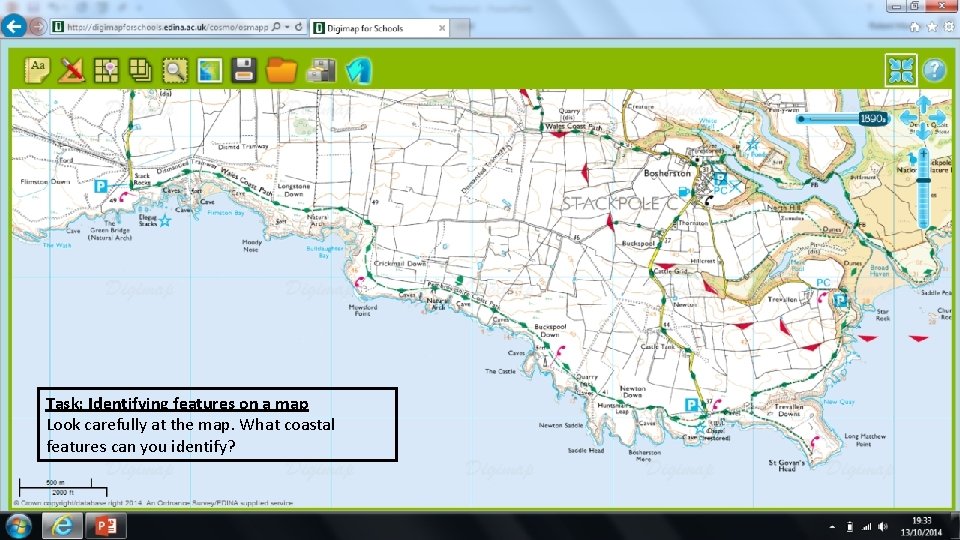Click the filing cabinet print icon
The image size is (960, 540).
pos(321,70)
